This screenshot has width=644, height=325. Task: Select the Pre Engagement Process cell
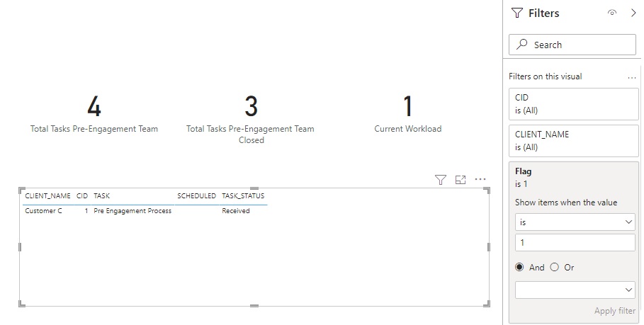click(132, 210)
